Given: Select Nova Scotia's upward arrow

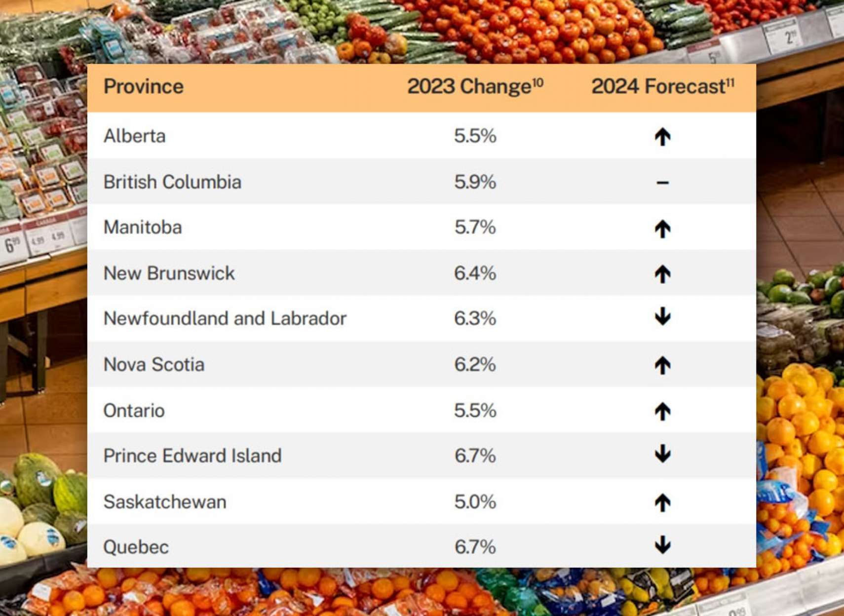Looking at the screenshot, I should (662, 365).
